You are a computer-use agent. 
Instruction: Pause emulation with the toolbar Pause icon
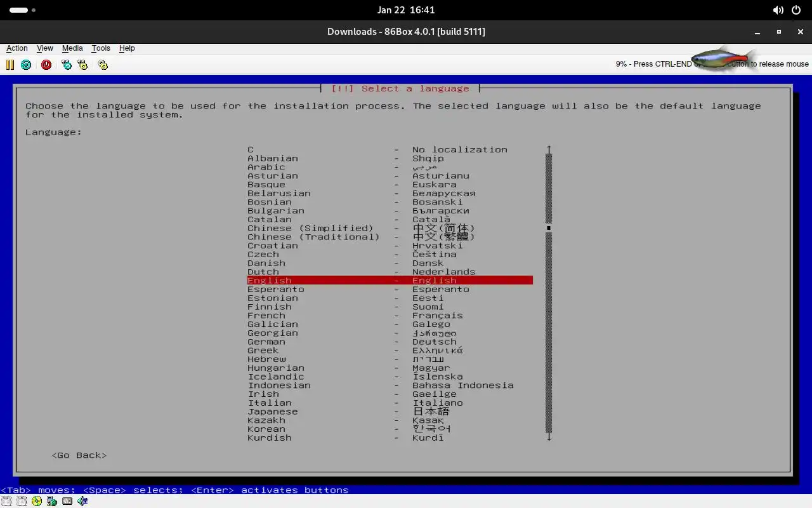pos(10,65)
